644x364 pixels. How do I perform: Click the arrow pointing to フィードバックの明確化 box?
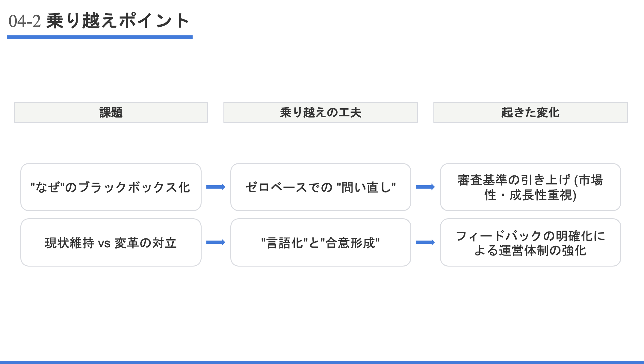425,242
